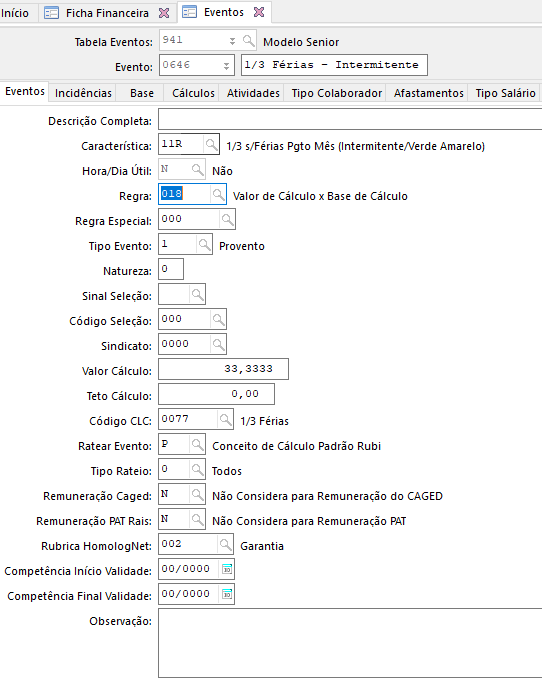Click the Teto Cálculo field showing 0,00

pos(216,395)
